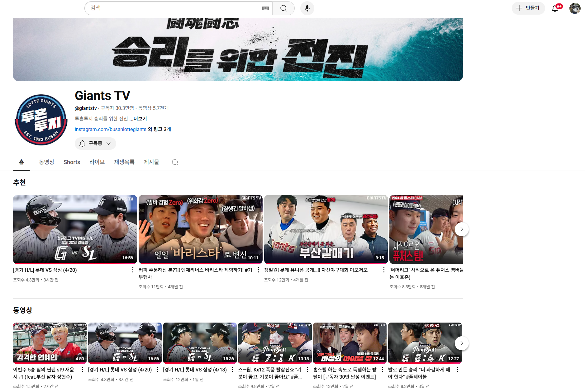The image size is (585, 392).
Task: Open more options for 발로 만든 승리 video
Action: coord(457,370)
